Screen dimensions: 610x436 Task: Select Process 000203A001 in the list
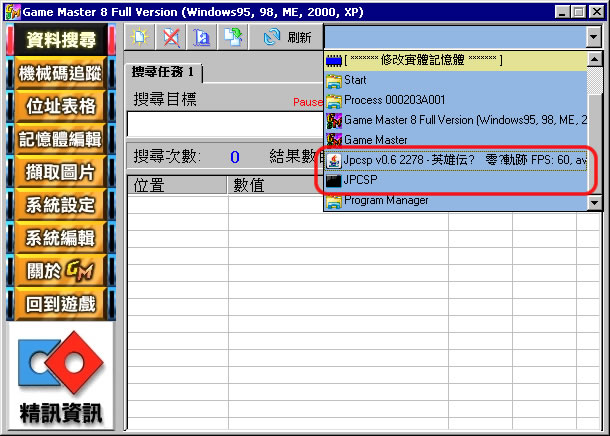[456, 100]
